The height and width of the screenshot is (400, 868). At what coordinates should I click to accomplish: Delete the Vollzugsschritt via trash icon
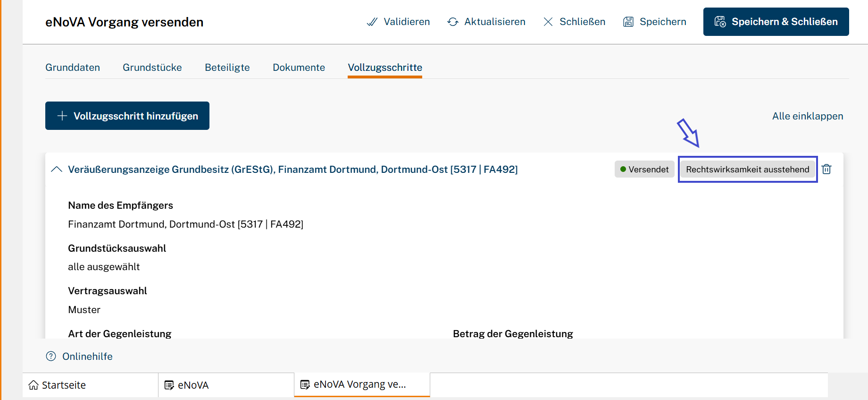(x=826, y=169)
